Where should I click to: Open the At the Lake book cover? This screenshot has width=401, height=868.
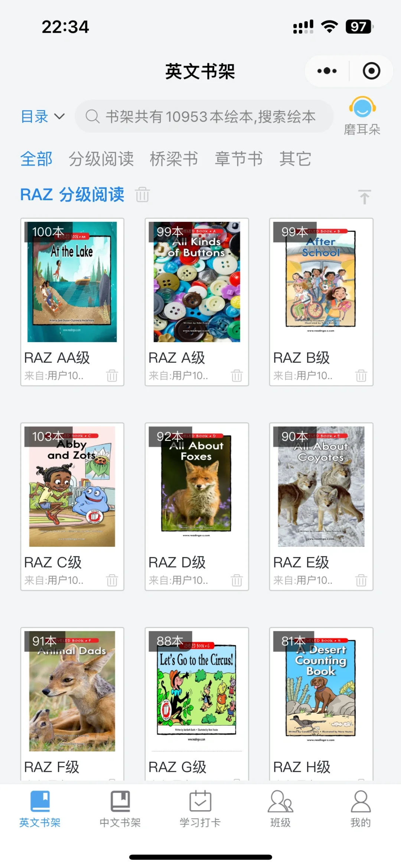pyautogui.click(x=72, y=282)
